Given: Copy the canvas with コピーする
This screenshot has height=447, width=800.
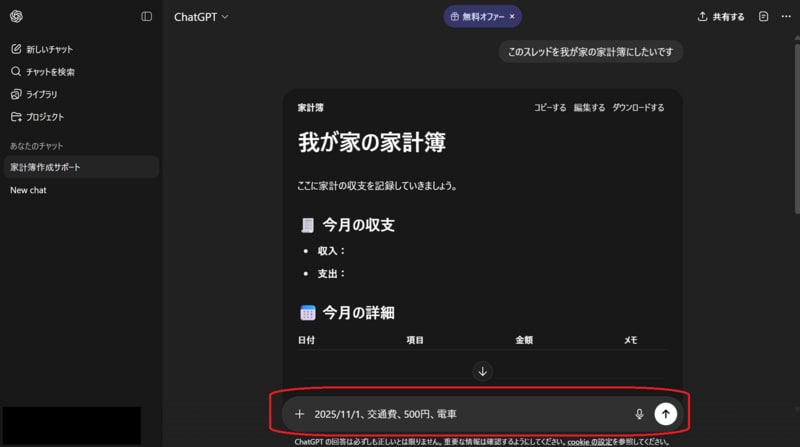Looking at the screenshot, I should click(549, 108).
